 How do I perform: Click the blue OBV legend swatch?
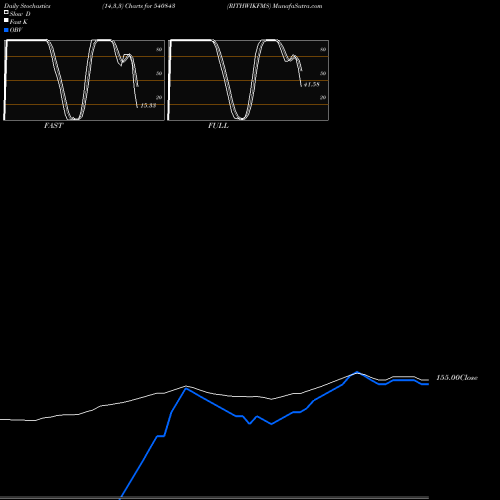(6, 30)
